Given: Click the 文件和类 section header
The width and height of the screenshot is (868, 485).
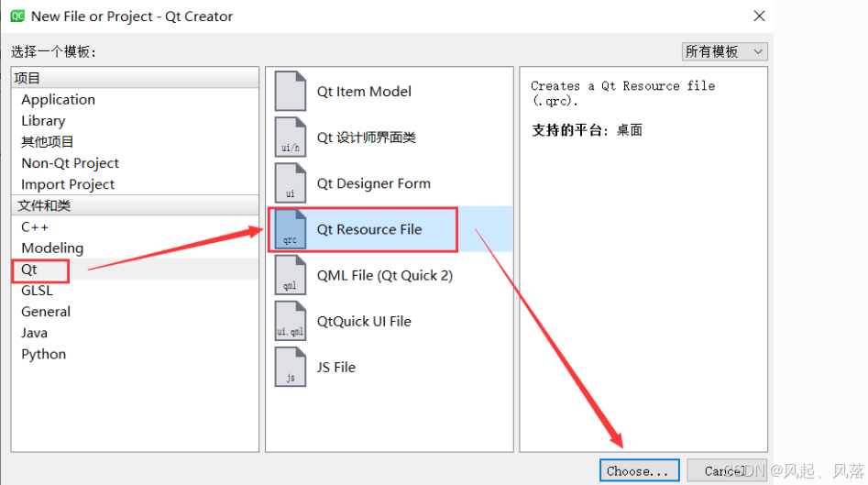Looking at the screenshot, I should click(x=135, y=205).
